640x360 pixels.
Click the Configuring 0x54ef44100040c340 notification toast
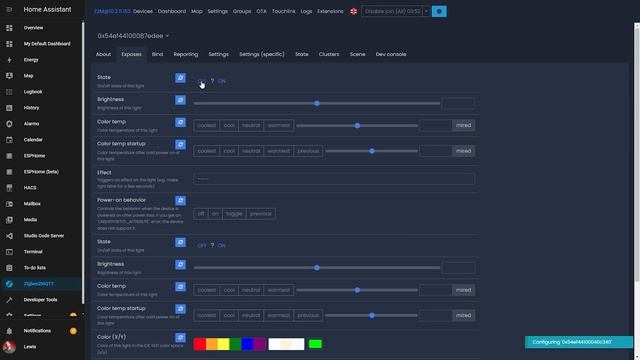(579, 342)
